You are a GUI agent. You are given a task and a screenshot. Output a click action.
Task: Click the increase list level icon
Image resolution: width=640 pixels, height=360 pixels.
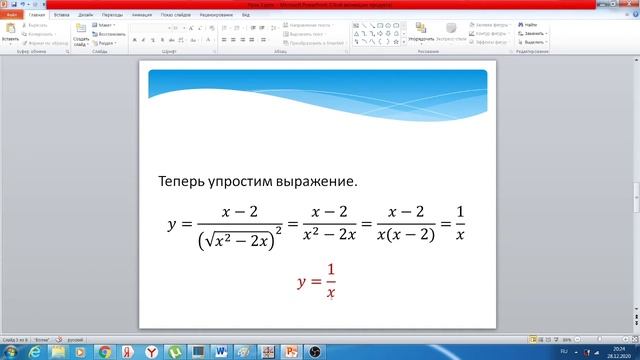pos(262,28)
